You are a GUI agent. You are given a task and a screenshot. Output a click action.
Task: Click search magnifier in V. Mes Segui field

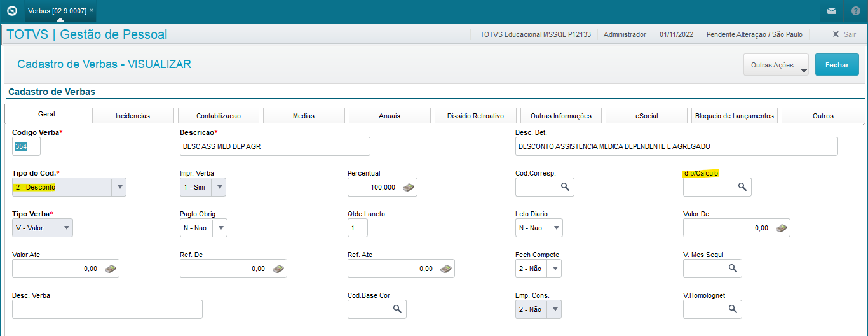tap(733, 269)
